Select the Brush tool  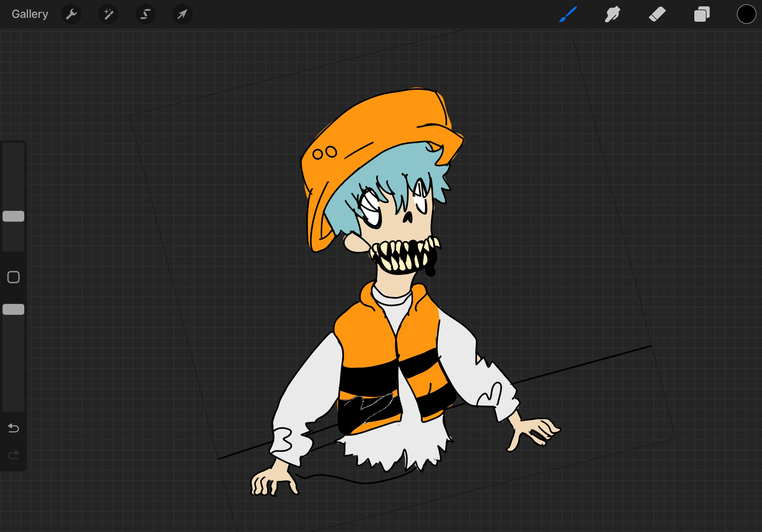pyautogui.click(x=568, y=14)
